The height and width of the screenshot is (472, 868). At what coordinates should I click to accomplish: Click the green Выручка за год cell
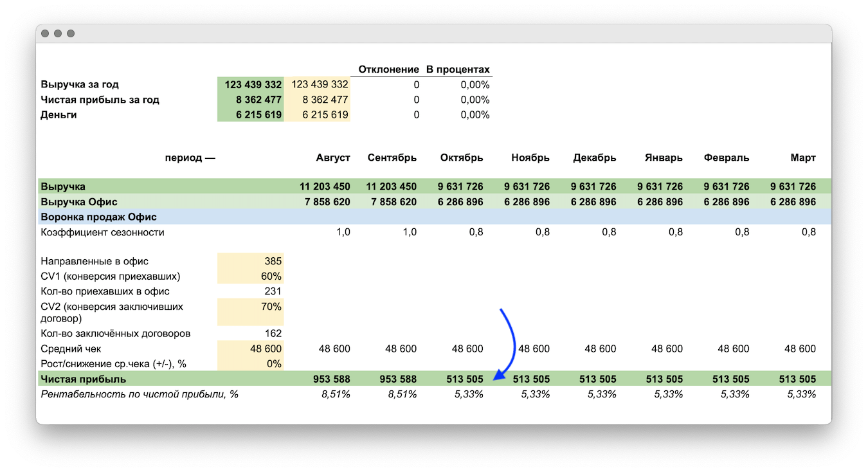(x=251, y=84)
